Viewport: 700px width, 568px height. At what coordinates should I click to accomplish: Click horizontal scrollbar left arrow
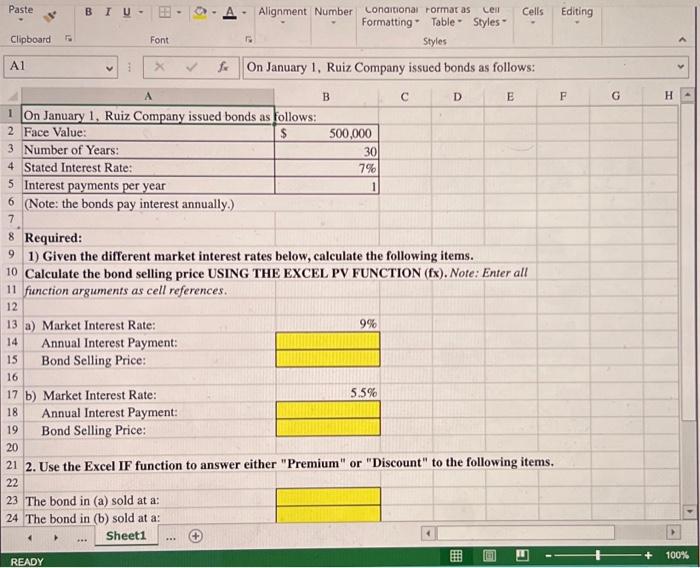pyautogui.click(x=428, y=532)
